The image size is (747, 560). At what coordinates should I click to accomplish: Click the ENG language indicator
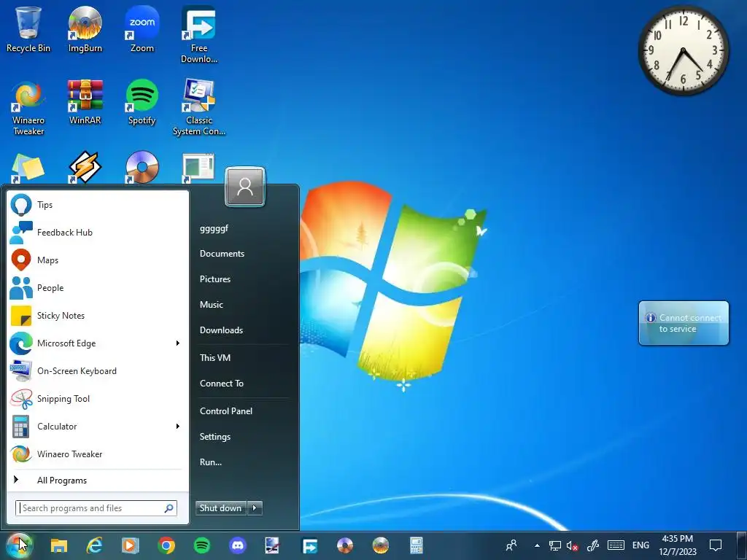[640, 545]
